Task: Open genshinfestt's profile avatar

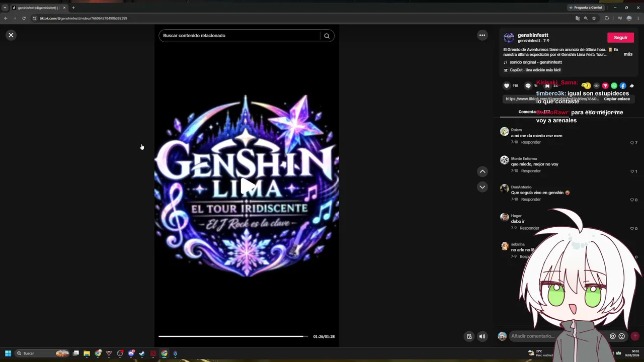Action: (x=509, y=38)
